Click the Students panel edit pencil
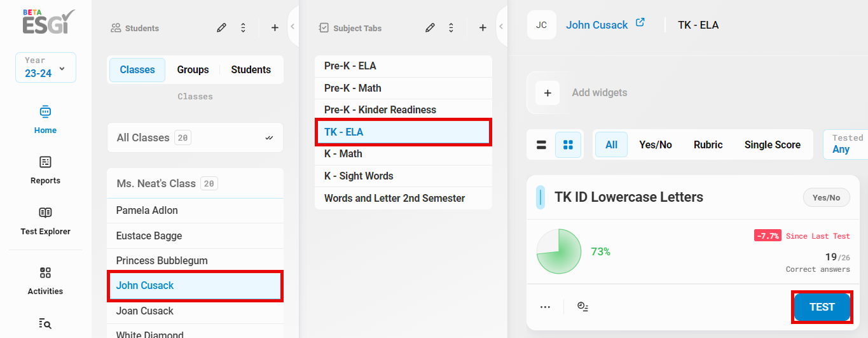 click(x=221, y=28)
